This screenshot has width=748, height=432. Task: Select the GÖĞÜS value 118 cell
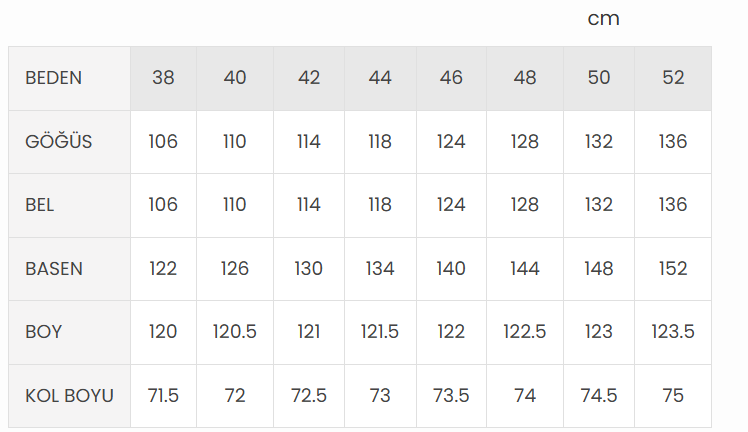(380, 142)
